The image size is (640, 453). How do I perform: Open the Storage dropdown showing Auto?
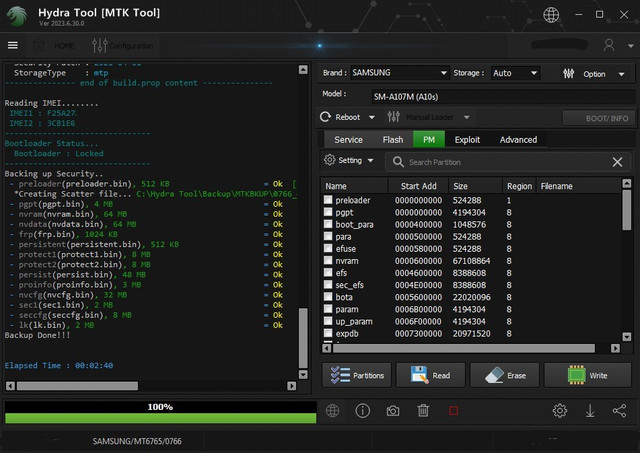click(516, 73)
